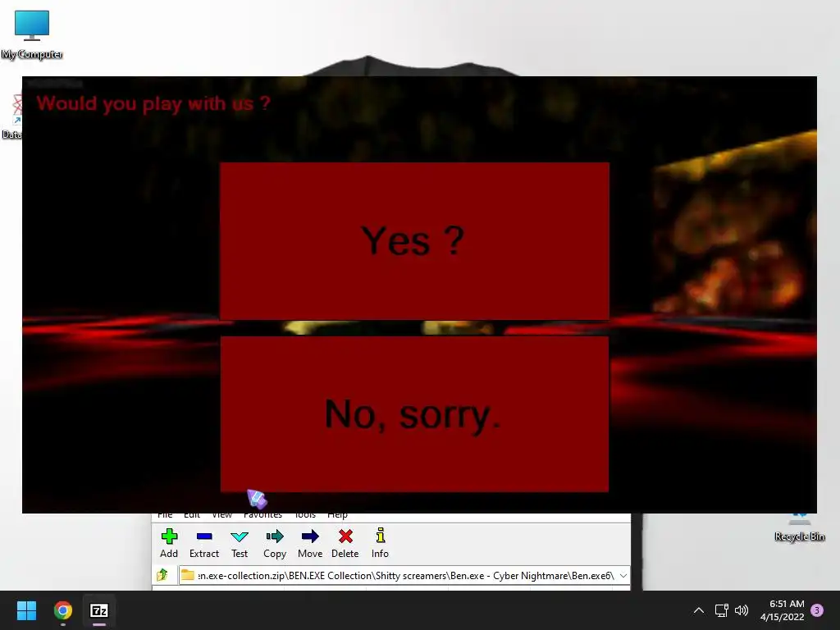This screenshot has height=630, width=840.
Task: Open the Recycle Bin desktop icon
Action: point(799,528)
